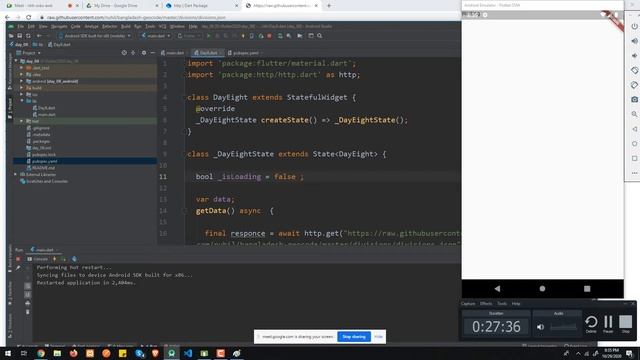This screenshot has height=360, width=640.
Task: Click emulator power button
Action: (634, 27)
